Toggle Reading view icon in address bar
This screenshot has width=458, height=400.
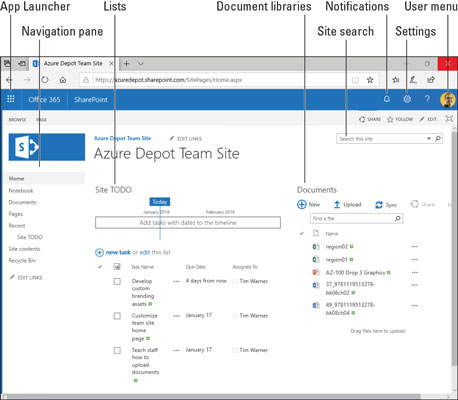pyautogui.click(x=356, y=80)
